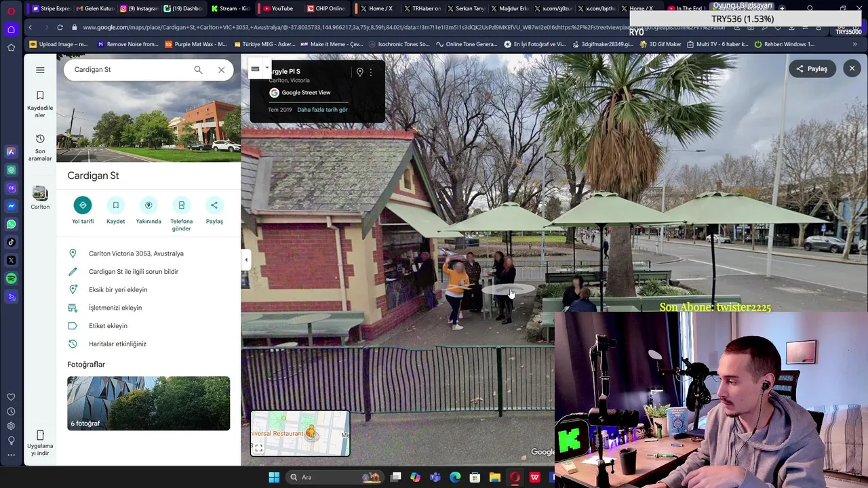
Task: Open Opera sidebar history clock icon
Action: tap(11, 411)
